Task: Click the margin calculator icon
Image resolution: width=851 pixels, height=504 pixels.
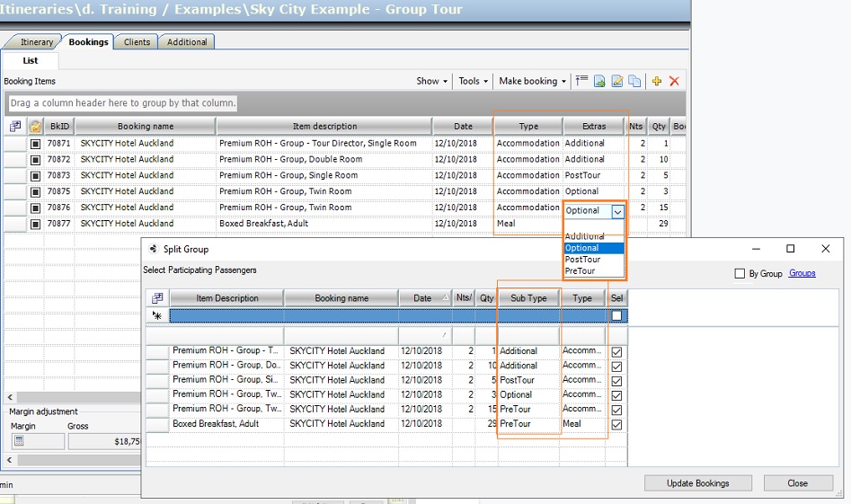Action: 18,441
